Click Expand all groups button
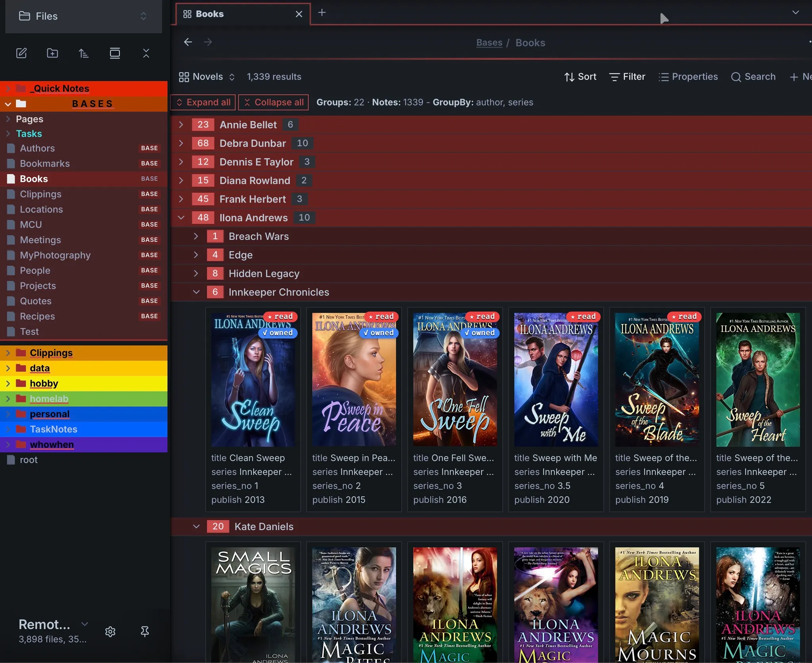812x663 pixels. coord(203,102)
